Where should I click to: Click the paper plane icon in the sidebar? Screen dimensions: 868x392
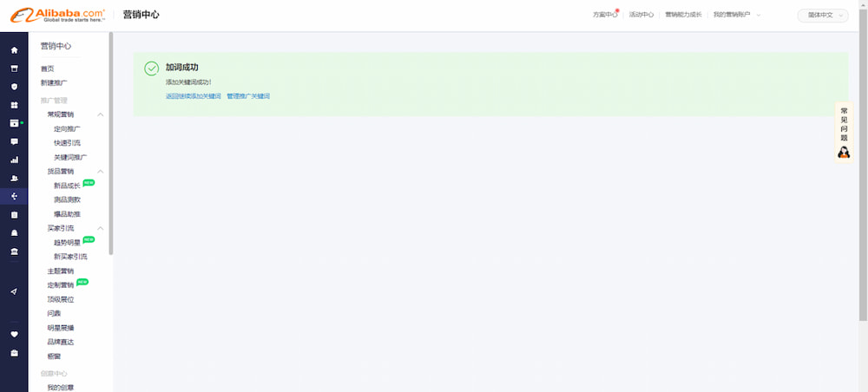pyautogui.click(x=14, y=291)
